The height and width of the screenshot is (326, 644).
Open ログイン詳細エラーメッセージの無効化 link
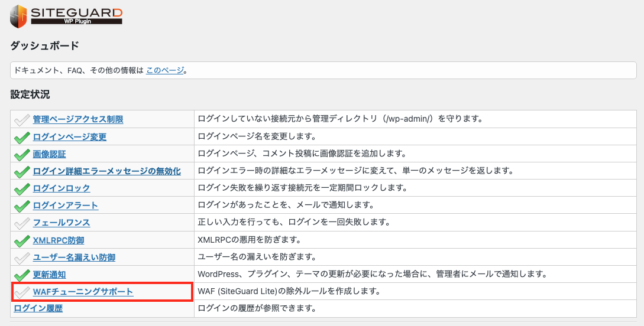[x=106, y=171]
